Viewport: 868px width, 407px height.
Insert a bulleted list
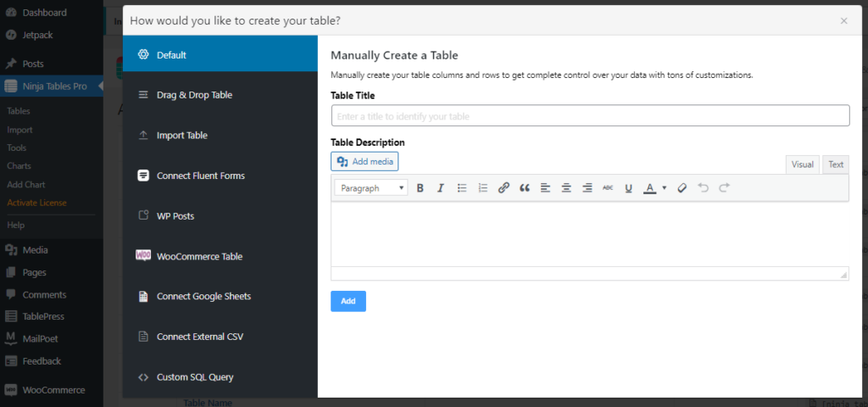(462, 187)
